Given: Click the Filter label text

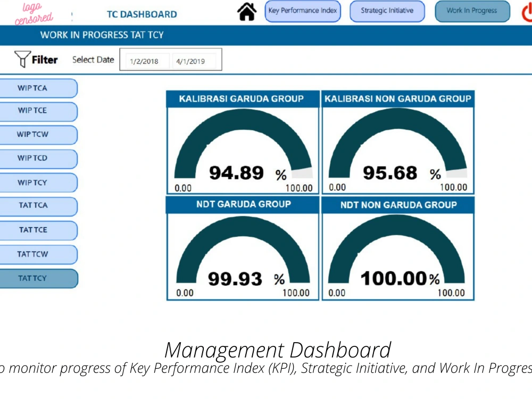Looking at the screenshot, I should point(45,60).
